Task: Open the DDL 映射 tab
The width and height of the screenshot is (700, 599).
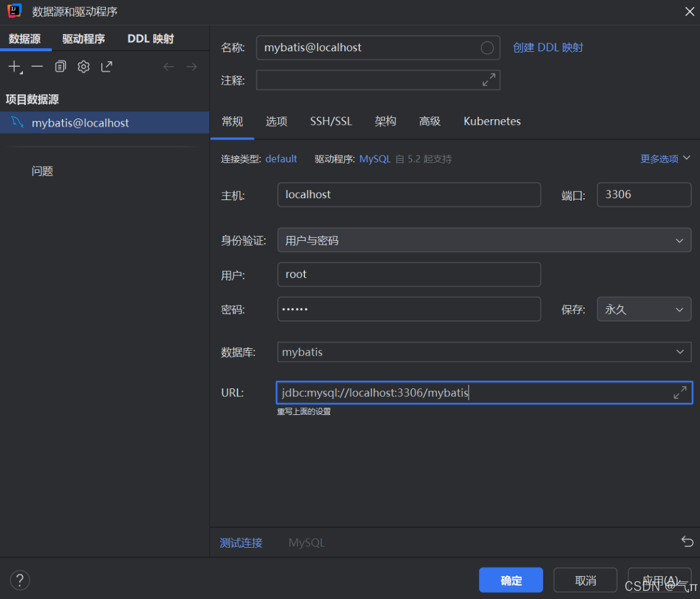Action: 151,38
